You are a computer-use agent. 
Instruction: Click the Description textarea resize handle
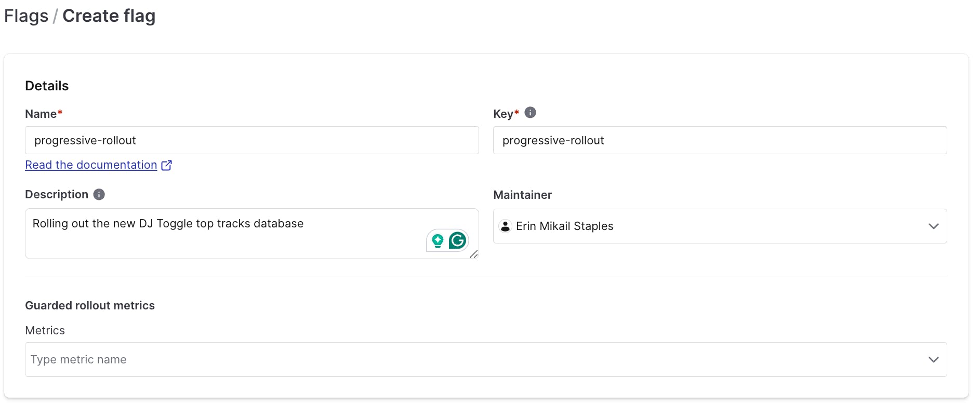(x=473, y=254)
